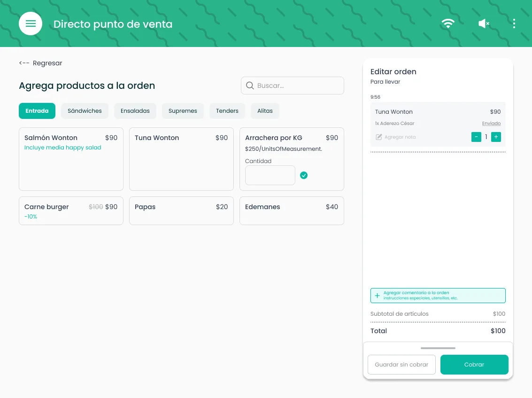532x398 pixels.
Task: Decrease Tuna Wonton quantity with minus
Action: click(476, 137)
